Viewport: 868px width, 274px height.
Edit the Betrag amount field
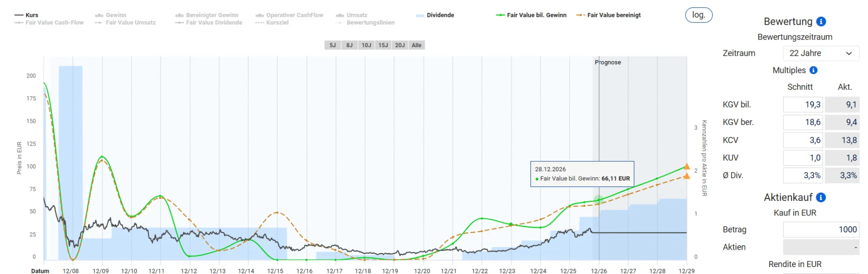pos(821,230)
